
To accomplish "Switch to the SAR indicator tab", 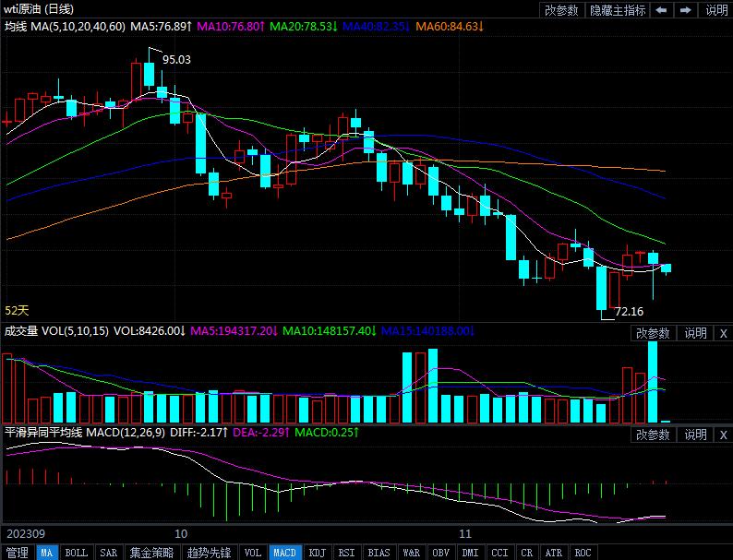I will click(x=108, y=553).
